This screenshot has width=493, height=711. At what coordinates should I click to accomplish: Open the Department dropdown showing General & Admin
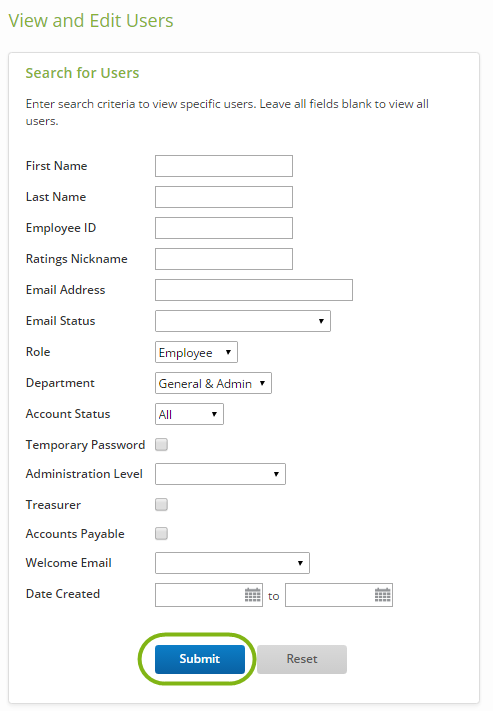213,383
